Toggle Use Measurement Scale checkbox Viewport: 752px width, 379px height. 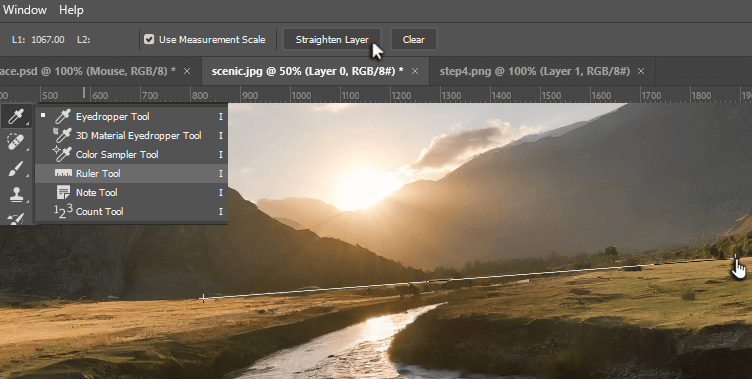[x=149, y=39]
